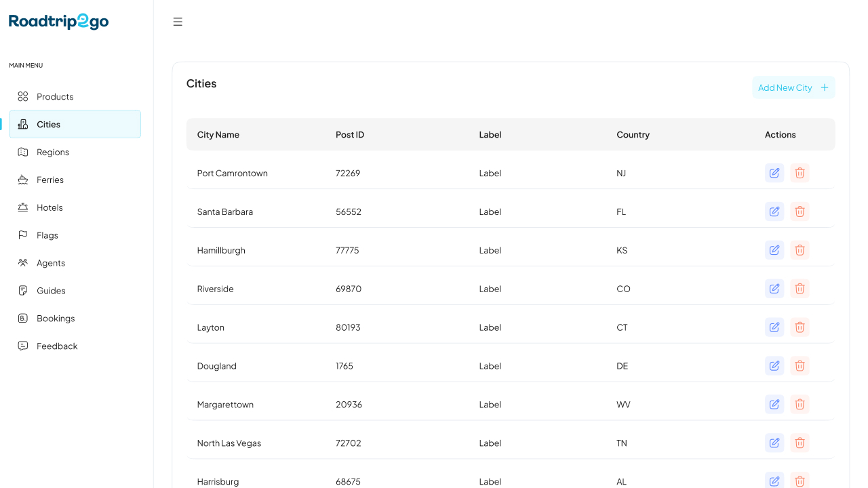Click the Post ID column header
This screenshot has height=488, width=868.
click(350, 135)
